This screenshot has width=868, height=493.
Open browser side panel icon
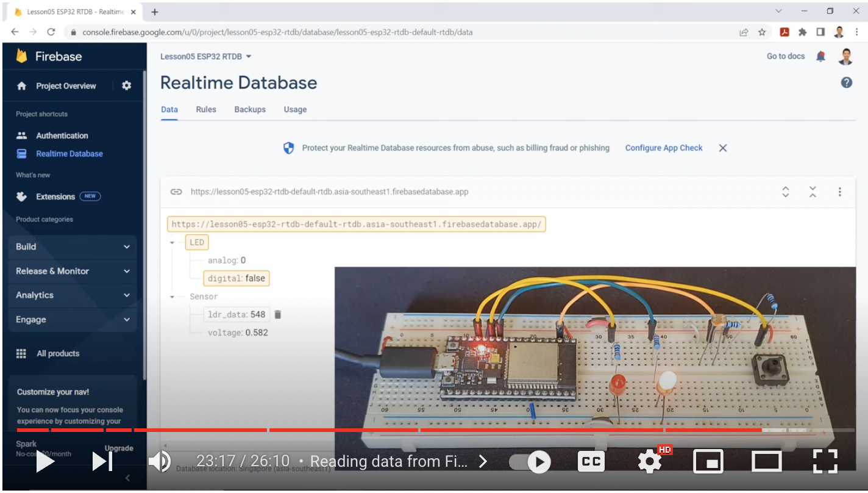point(820,32)
